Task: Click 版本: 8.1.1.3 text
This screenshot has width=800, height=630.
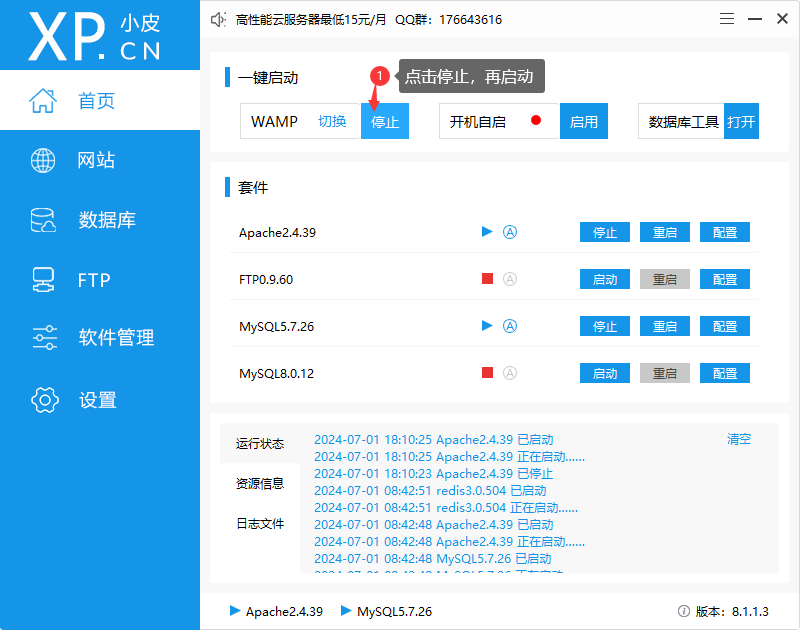Action: 732,611
